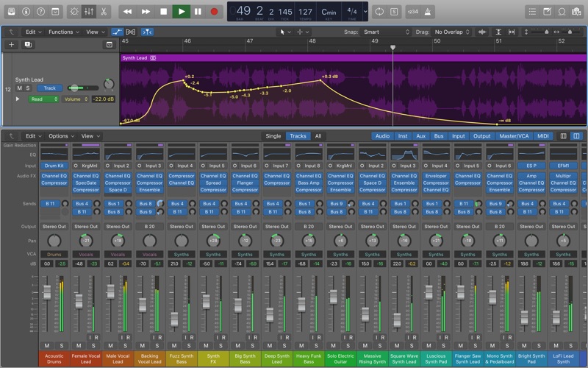The width and height of the screenshot is (588, 368).
Task: Mute the Synth Lead track header
Action: point(20,88)
